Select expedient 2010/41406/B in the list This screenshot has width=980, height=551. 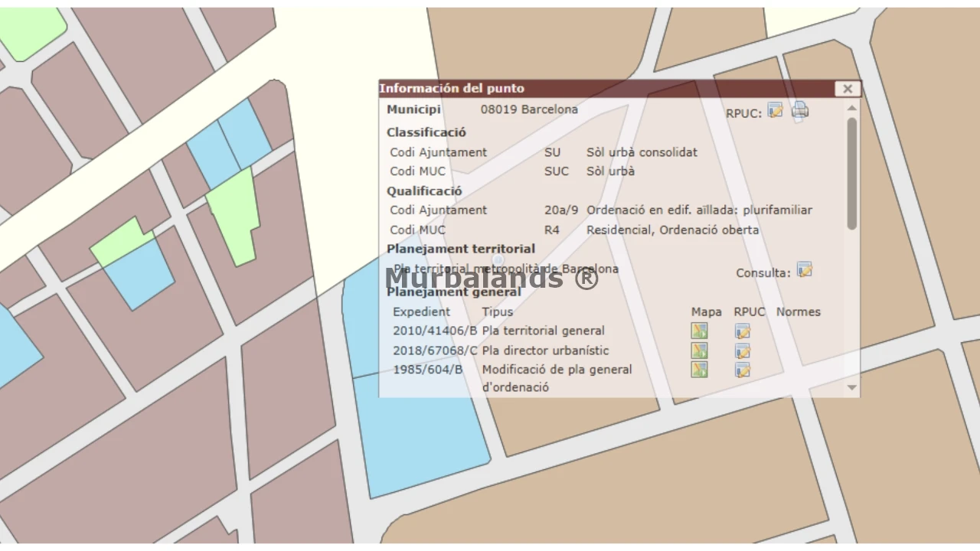pyautogui.click(x=434, y=331)
